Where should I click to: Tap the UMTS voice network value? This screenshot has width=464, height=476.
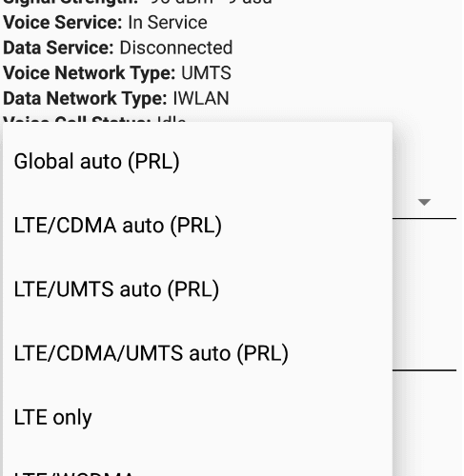[x=206, y=73]
